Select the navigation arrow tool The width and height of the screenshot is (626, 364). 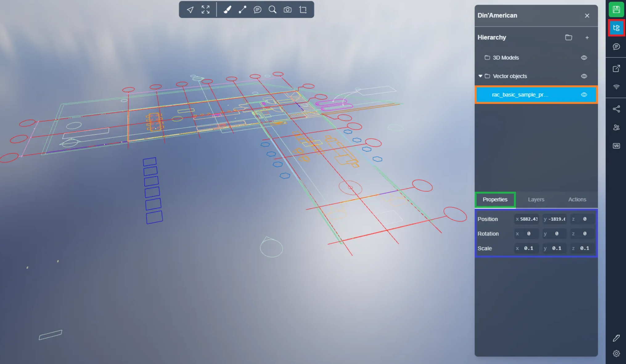tap(190, 10)
